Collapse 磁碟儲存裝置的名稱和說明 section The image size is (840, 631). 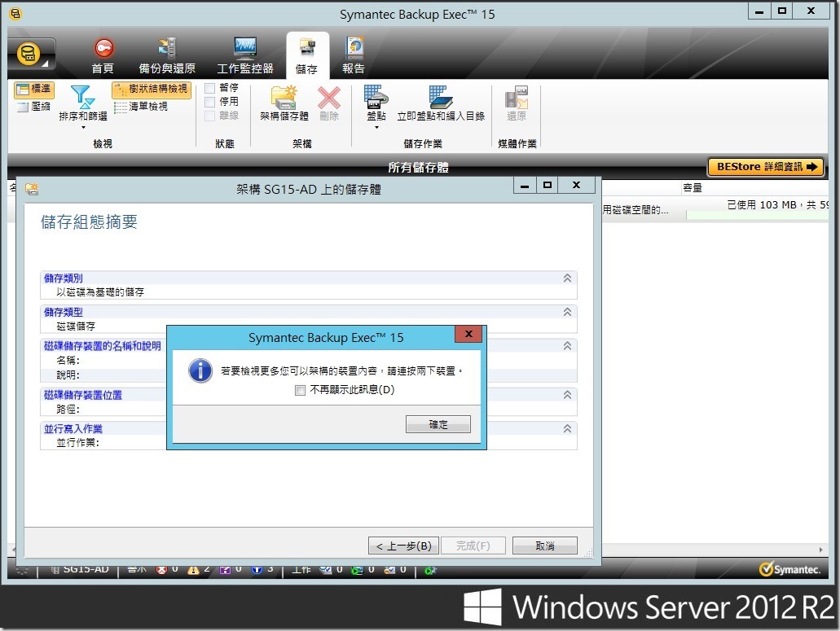tap(567, 346)
